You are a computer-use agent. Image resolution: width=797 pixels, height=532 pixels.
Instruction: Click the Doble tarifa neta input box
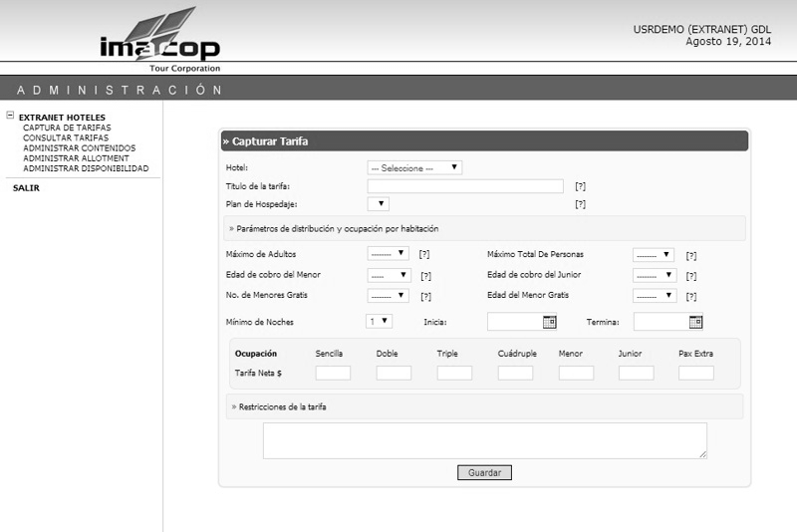(x=394, y=373)
